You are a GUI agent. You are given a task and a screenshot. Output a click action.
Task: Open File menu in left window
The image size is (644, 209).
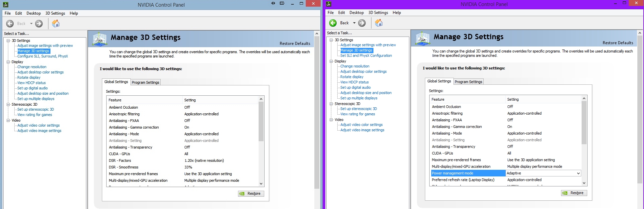8,13
